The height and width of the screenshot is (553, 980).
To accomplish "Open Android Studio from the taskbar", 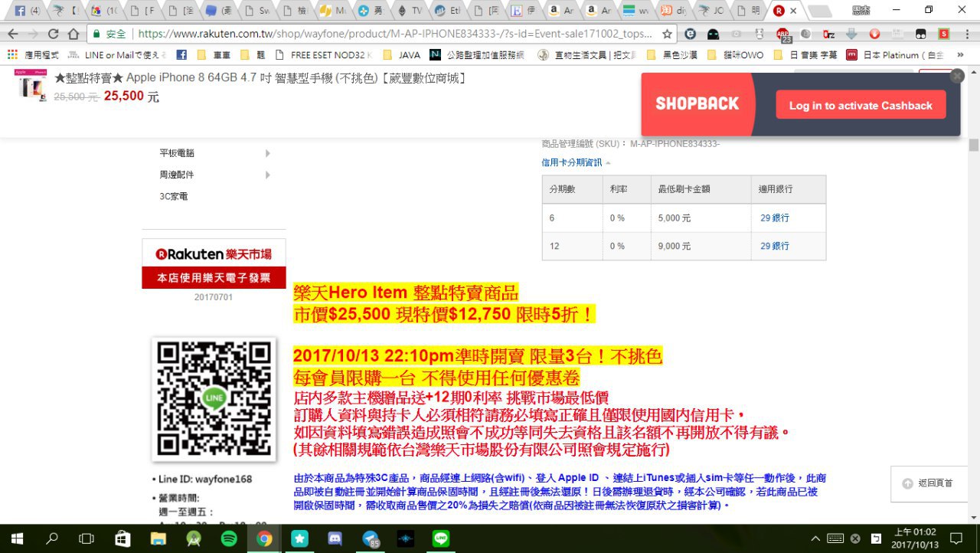I will 193,538.
